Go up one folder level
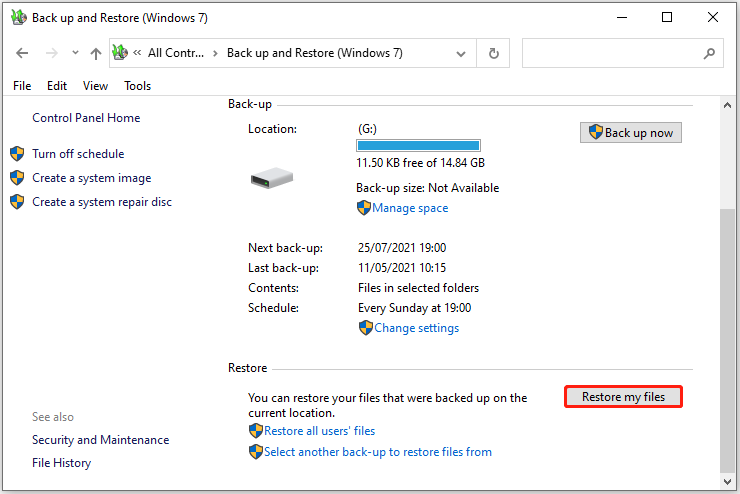Screen dimensions: 740x494 coord(96,53)
